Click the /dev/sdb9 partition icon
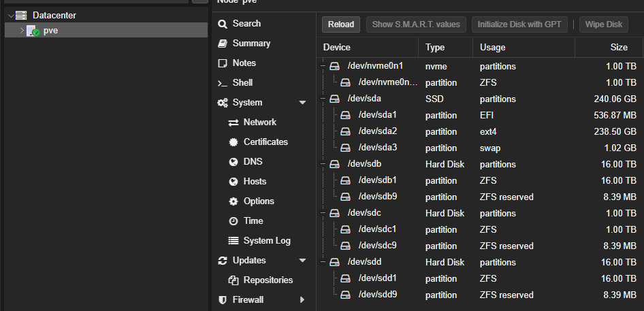This screenshot has width=644, height=311. 345,197
